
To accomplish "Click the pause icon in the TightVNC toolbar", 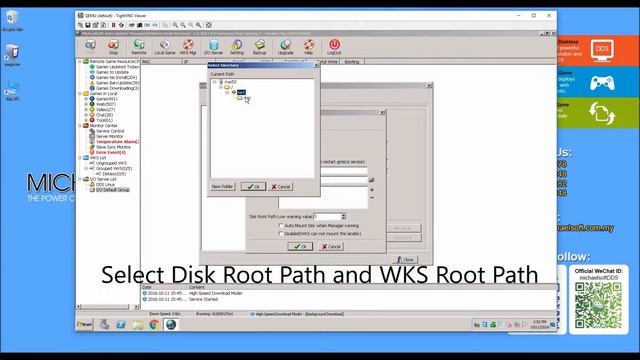I will (x=113, y=25).
